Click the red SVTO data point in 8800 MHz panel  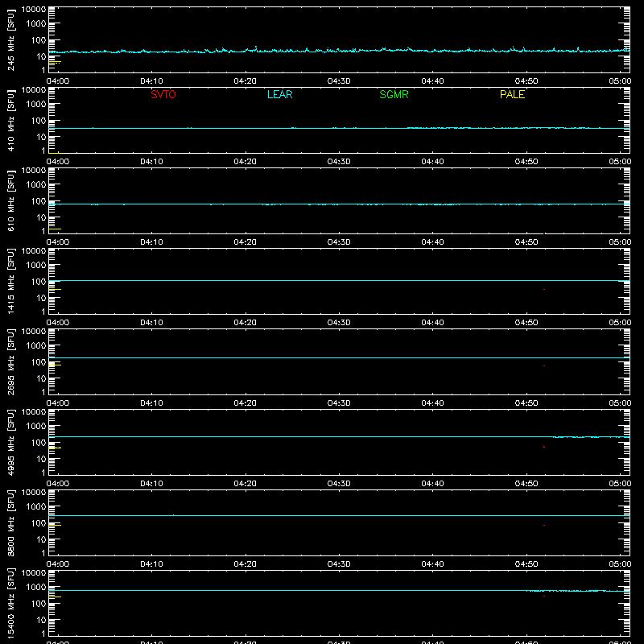tap(544, 525)
